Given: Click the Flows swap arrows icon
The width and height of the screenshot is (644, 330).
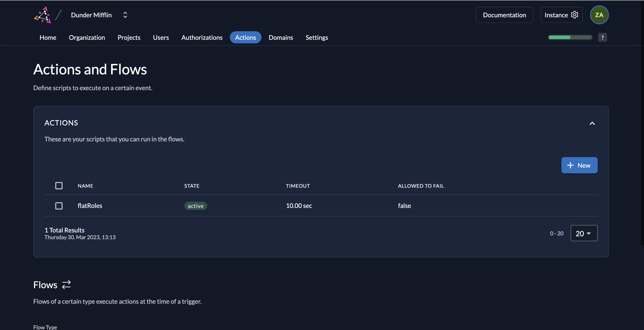Looking at the screenshot, I should click(66, 285).
